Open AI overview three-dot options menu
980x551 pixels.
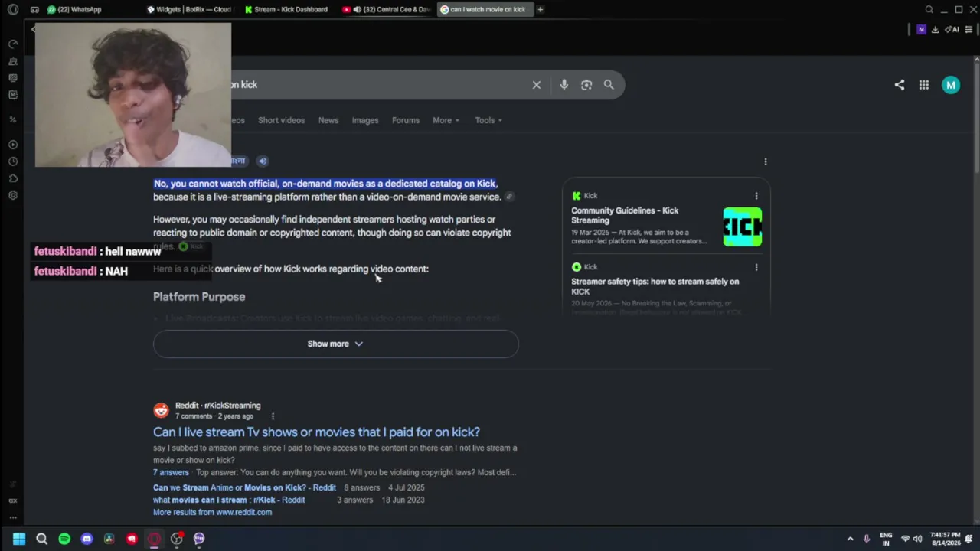[x=766, y=161]
